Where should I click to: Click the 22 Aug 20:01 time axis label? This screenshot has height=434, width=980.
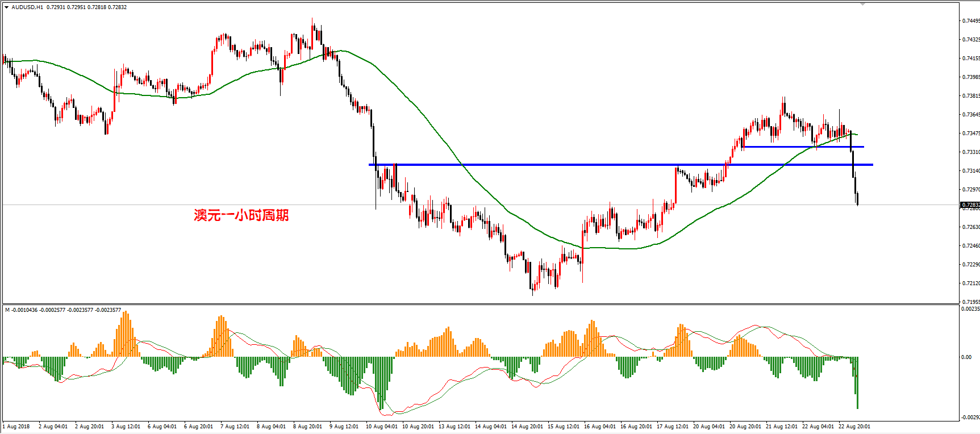coord(854,427)
